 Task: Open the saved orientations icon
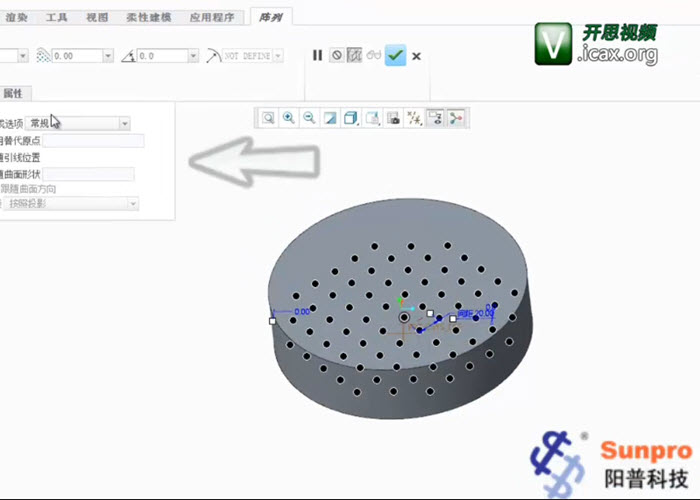point(372,118)
